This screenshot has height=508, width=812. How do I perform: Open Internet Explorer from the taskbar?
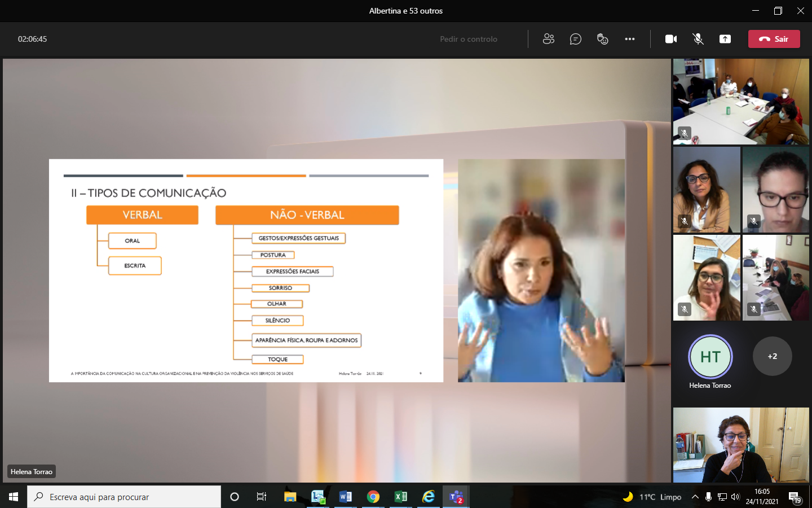click(429, 497)
